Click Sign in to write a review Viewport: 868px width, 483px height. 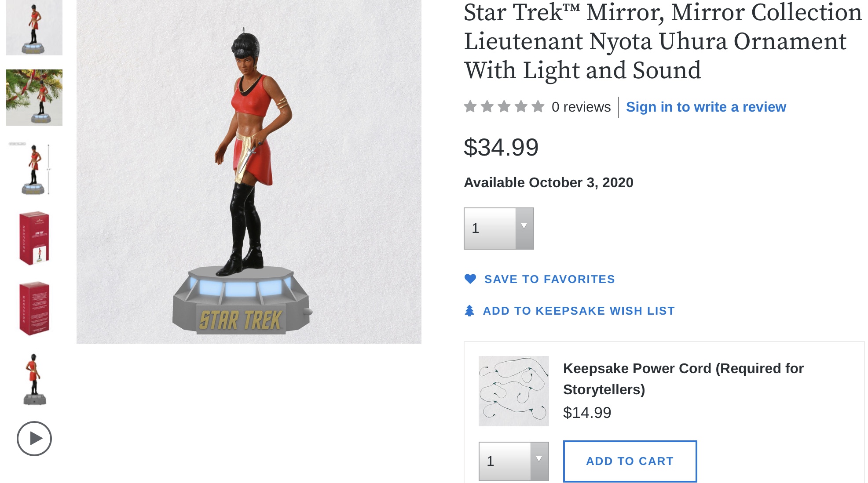tap(706, 107)
